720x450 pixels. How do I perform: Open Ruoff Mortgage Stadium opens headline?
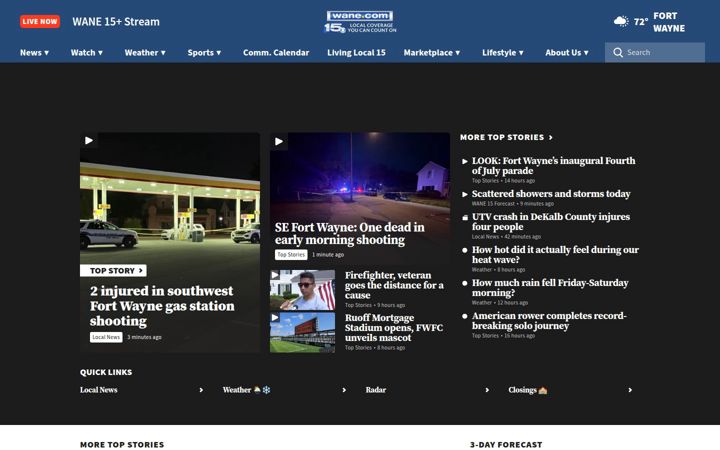coord(394,328)
